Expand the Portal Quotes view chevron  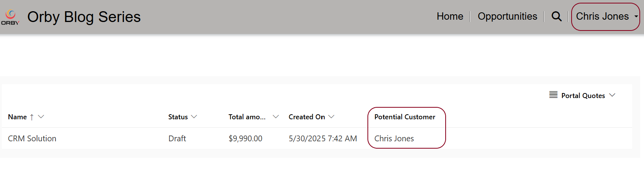[612, 95]
